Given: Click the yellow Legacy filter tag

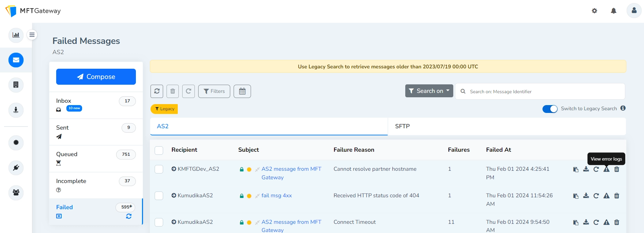Looking at the screenshot, I should (164, 109).
